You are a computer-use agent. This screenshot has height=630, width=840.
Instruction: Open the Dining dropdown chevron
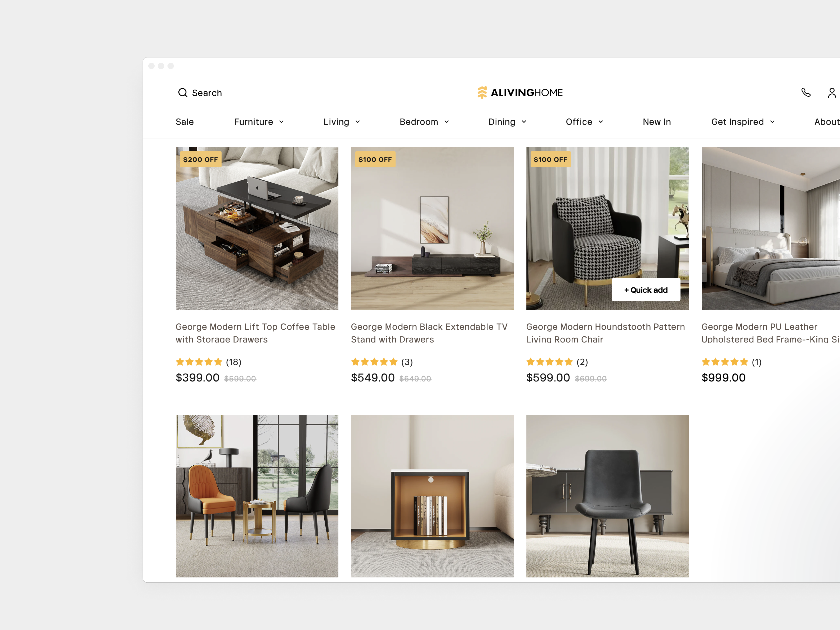pyautogui.click(x=524, y=122)
